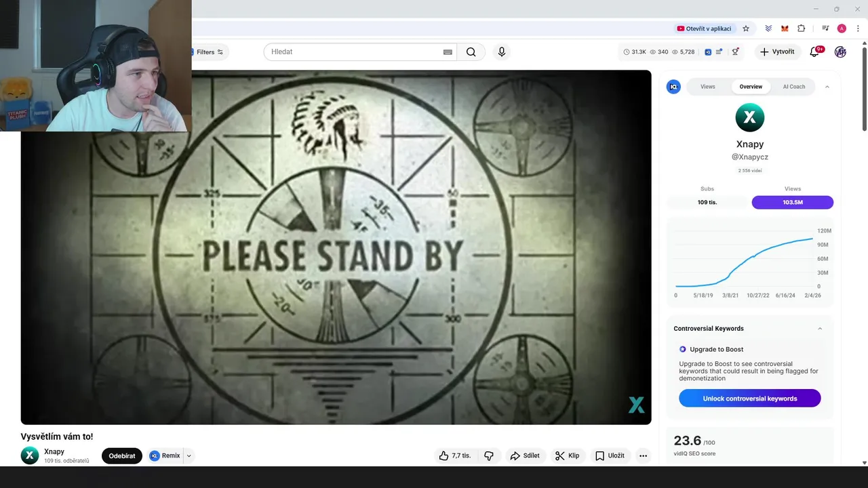Click the Xnapy channel avatar below the video
Viewport: 868px width, 488px height.
tap(30, 455)
